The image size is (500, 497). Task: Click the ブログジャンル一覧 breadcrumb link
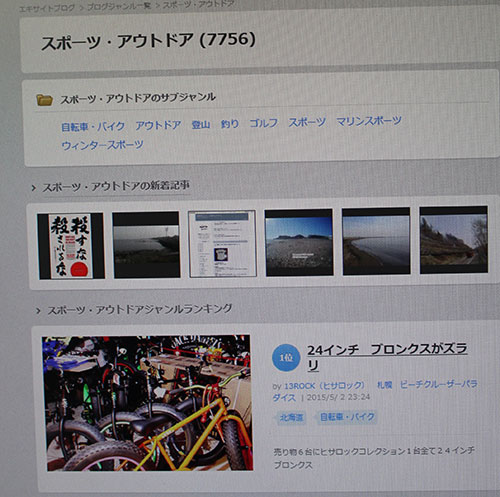pos(119,6)
